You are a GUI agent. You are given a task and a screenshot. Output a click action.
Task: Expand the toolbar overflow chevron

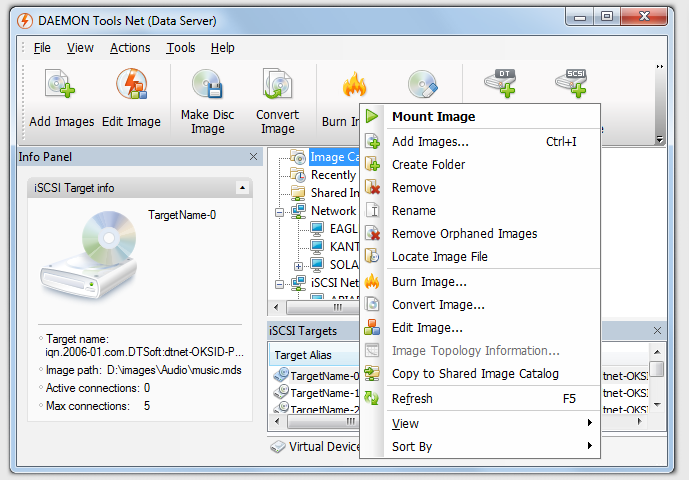(660, 67)
